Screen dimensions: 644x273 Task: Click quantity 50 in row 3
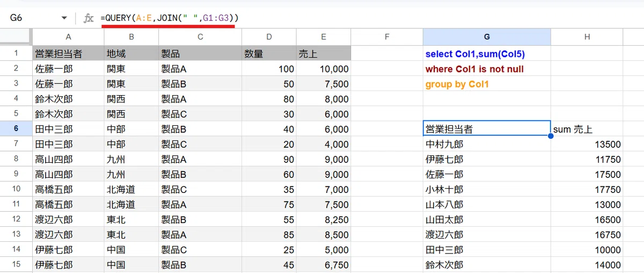(x=269, y=84)
